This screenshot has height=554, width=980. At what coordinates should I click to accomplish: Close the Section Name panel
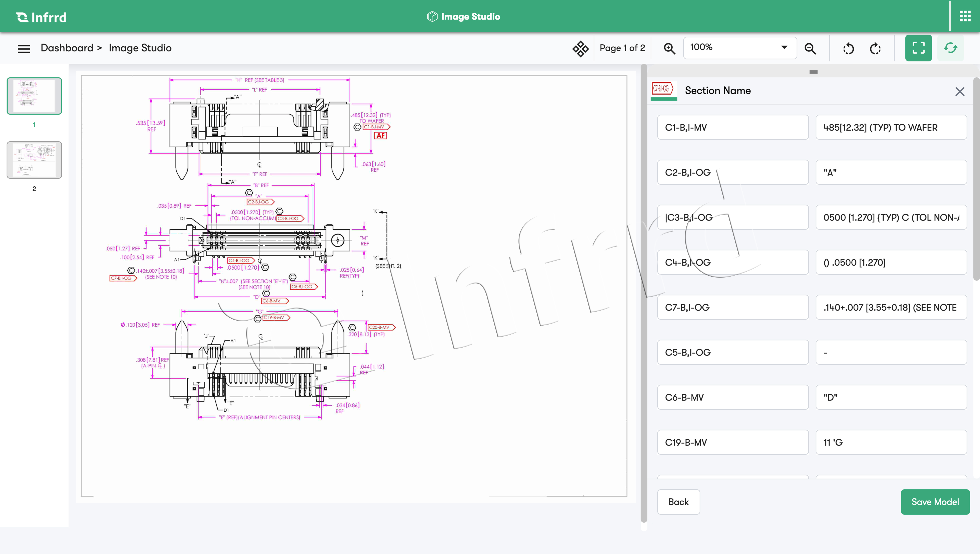tap(959, 91)
